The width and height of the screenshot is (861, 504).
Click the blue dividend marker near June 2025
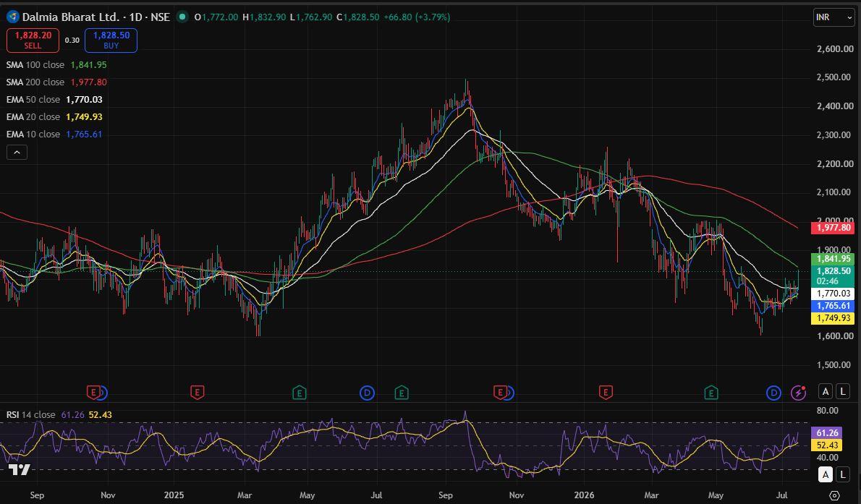pyautogui.click(x=368, y=393)
